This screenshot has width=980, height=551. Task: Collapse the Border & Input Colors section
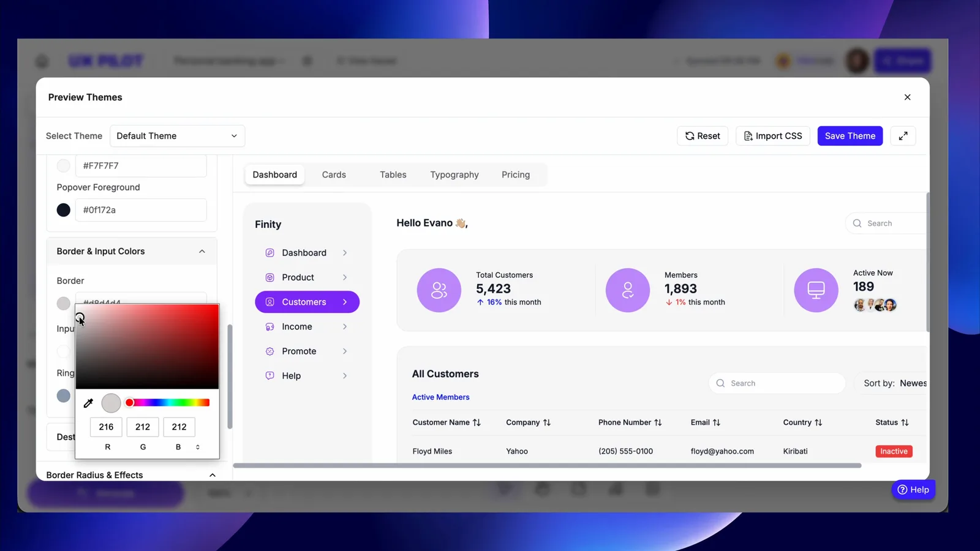click(202, 252)
